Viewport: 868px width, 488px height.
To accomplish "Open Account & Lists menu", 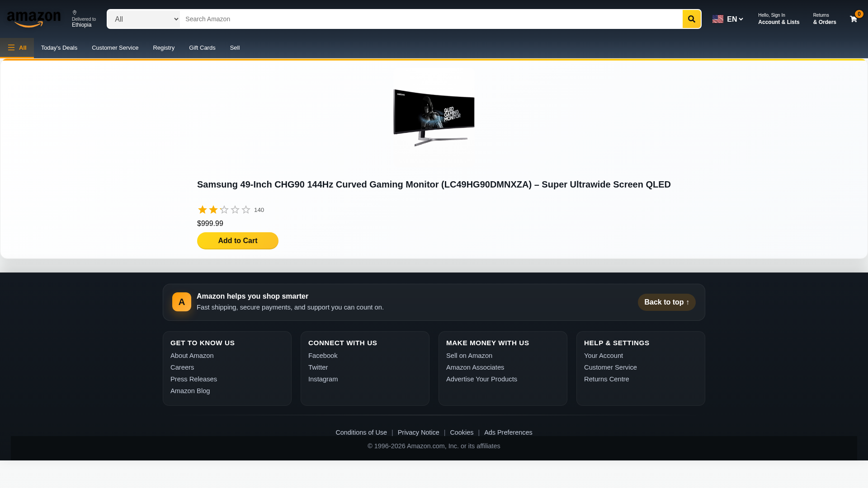I will coord(778,19).
